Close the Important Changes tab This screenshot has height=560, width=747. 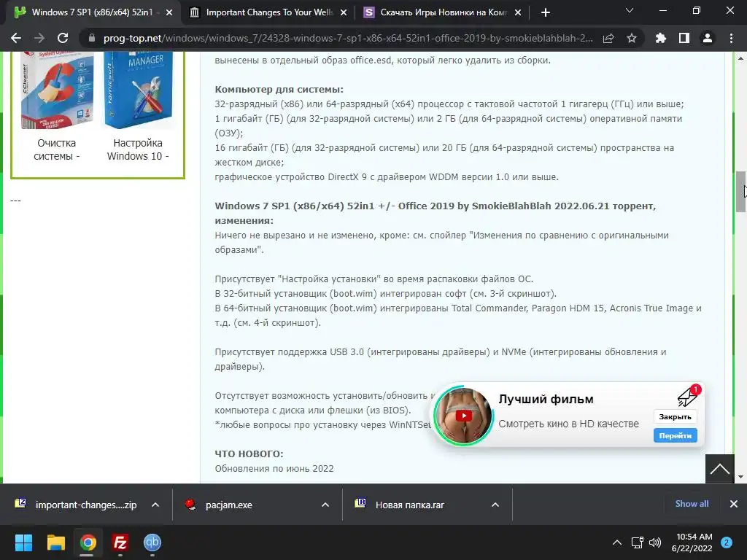click(x=344, y=13)
